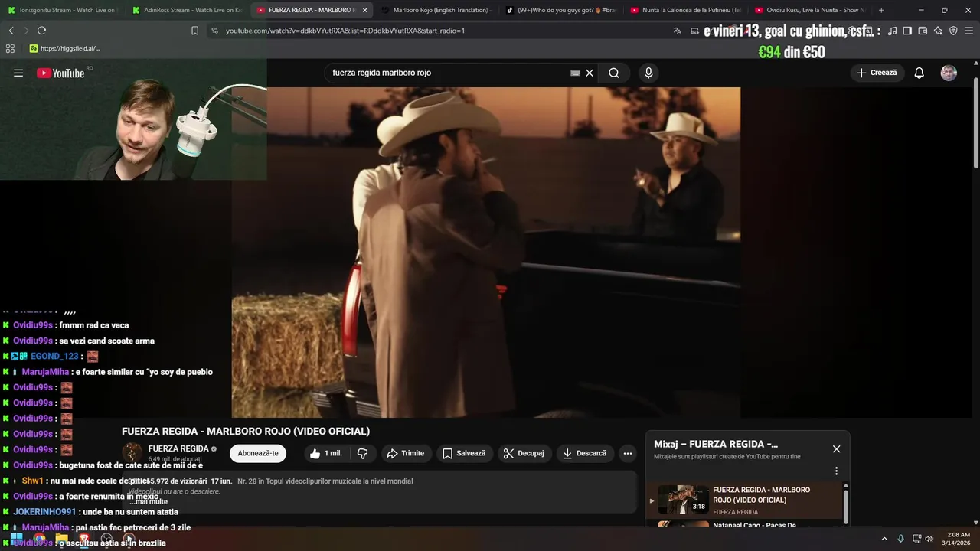Viewport: 980px width, 551px height.
Task: Click the video player to pause
Action: pyautogui.click(x=486, y=253)
